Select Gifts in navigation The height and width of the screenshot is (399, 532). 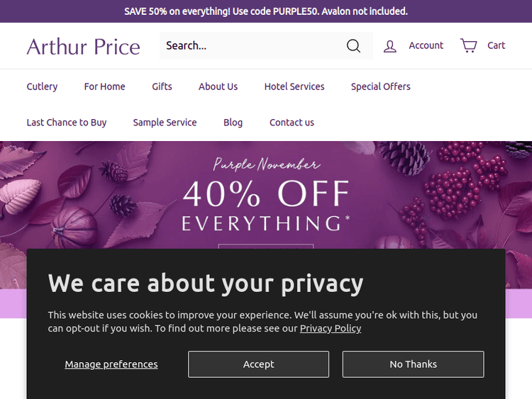[162, 86]
